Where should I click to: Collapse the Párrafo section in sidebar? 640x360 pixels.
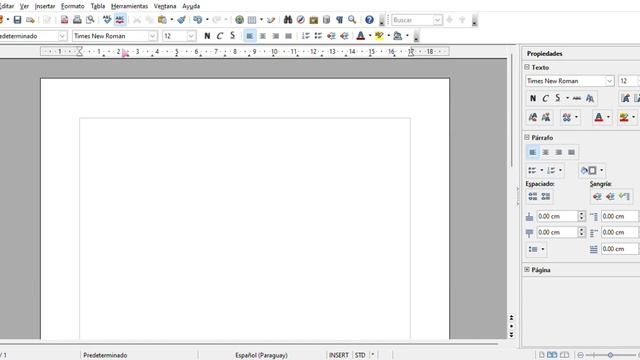(527, 137)
